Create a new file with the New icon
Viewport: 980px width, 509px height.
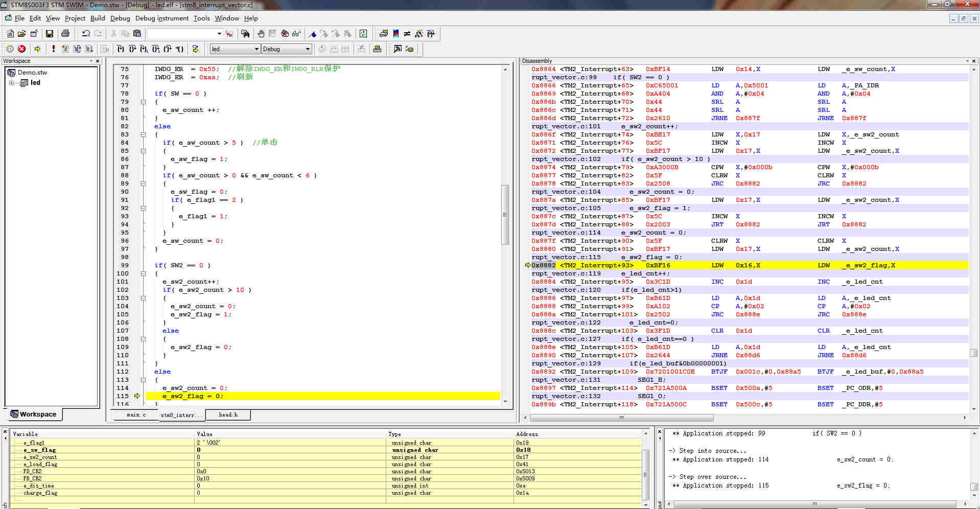click(x=10, y=34)
